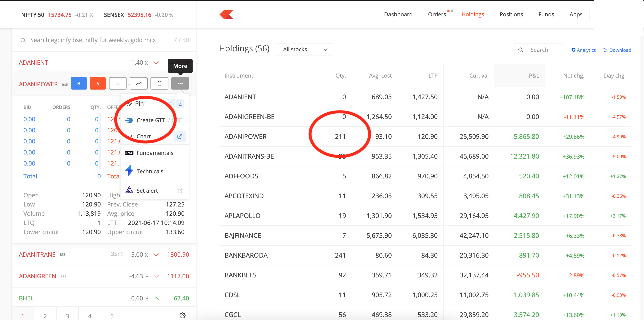Choose Set alert in the menu
The height and width of the screenshot is (320, 644).
pos(147,191)
